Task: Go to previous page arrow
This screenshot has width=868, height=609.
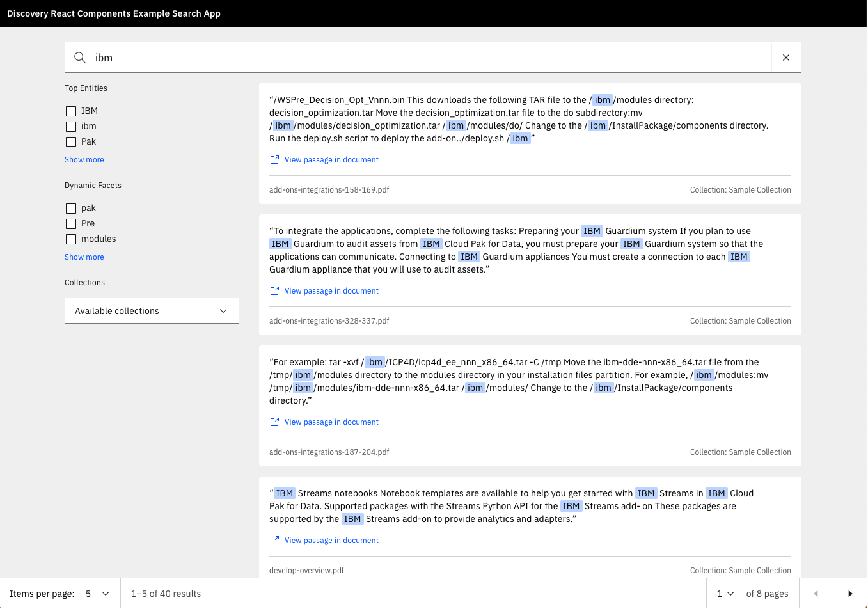Action: click(x=816, y=594)
